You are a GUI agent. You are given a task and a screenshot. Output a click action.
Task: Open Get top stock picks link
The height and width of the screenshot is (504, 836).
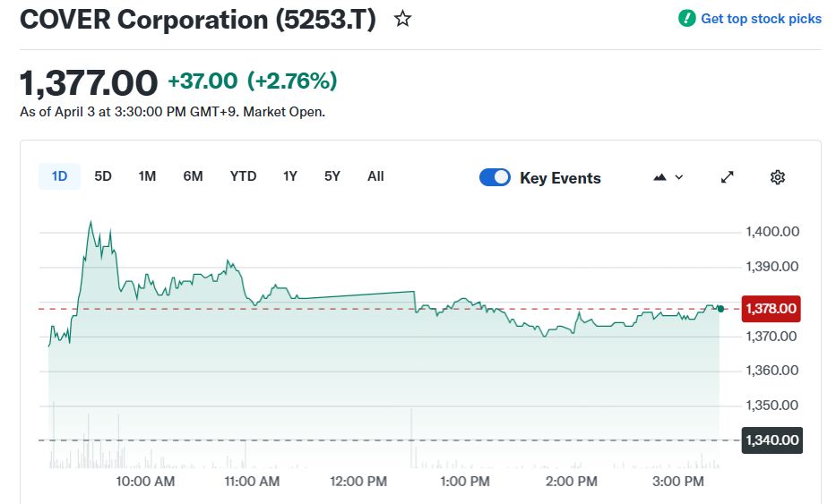coord(761,19)
